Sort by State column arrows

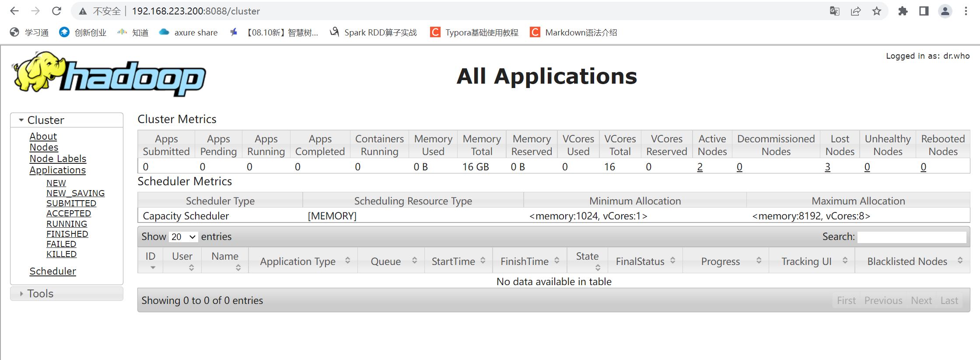pyautogui.click(x=598, y=267)
